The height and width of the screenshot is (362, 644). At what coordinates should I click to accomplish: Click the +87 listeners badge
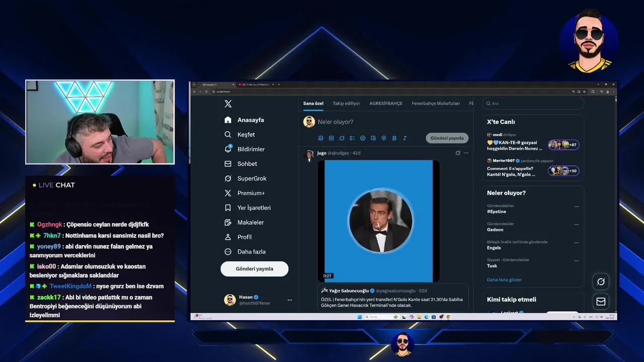point(563,145)
